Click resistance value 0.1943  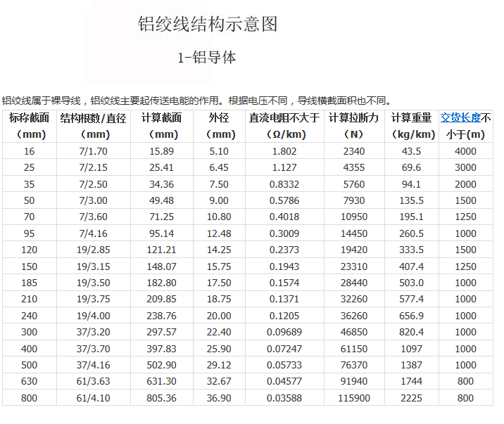(284, 266)
